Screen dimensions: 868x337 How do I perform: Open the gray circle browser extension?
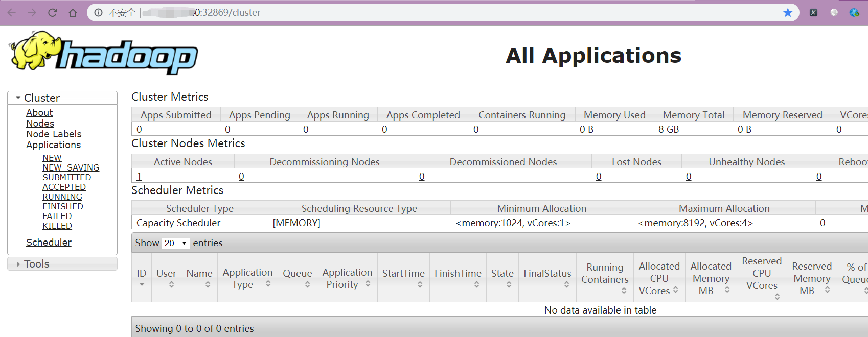[834, 12]
